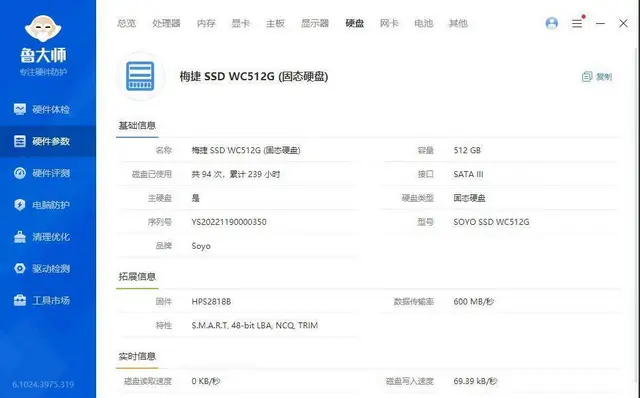Click the 硬盘类型 value 固态硬盘
This screenshot has width=640, height=398.
pos(469,198)
